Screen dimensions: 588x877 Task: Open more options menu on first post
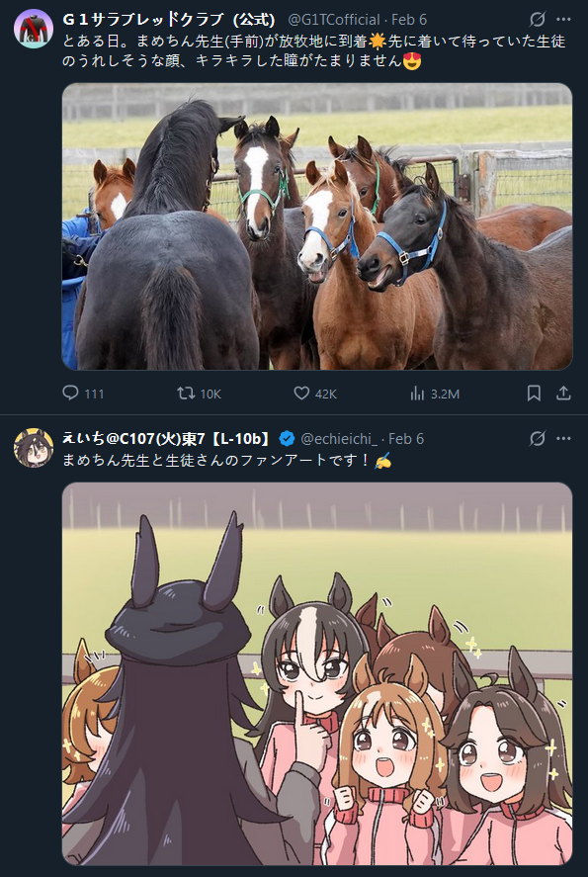coord(563,20)
